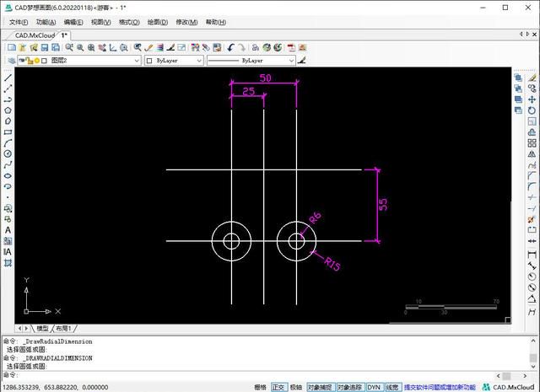Select the Radius dimension tool

(x=532, y=277)
